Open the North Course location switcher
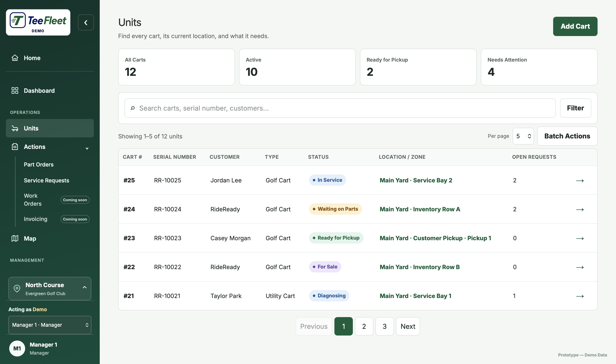Viewport: 616px width, 364px height. [50, 289]
